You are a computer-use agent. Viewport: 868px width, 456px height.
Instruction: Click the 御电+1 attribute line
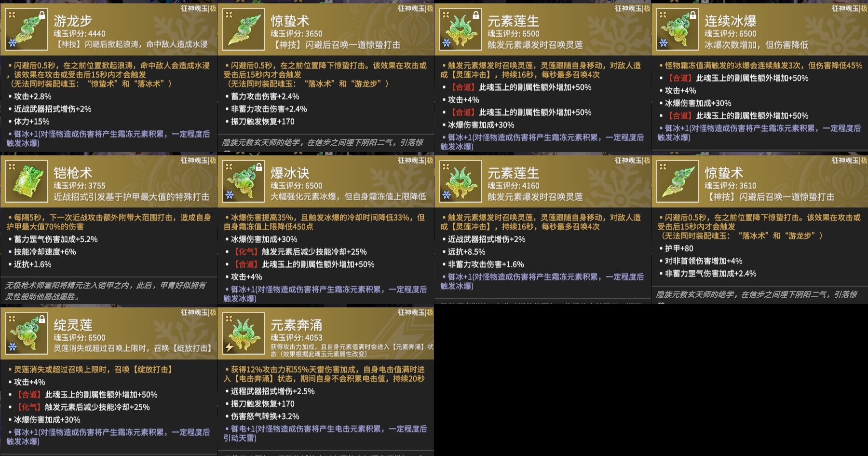(325, 433)
